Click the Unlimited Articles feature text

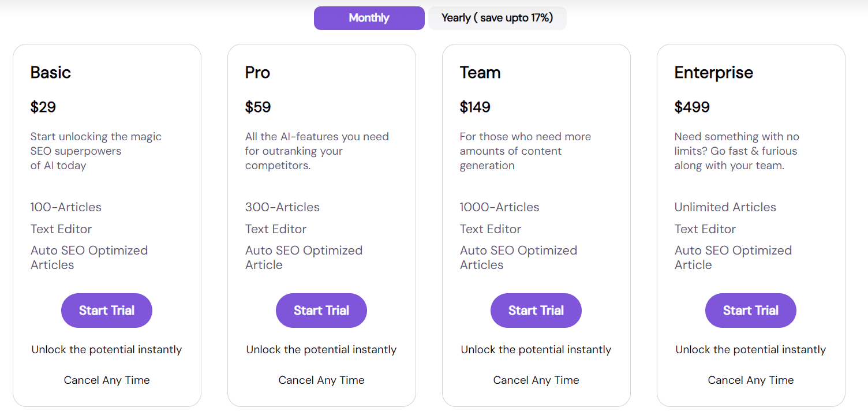click(725, 207)
